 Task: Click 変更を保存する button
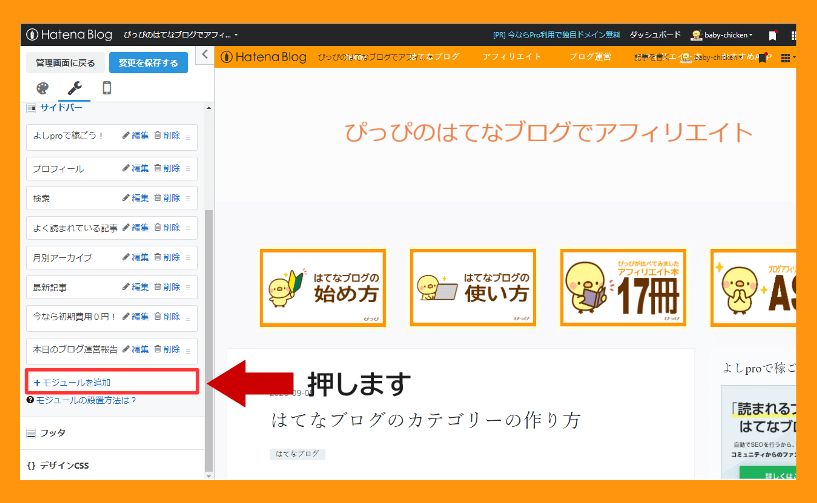click(148, 63)
